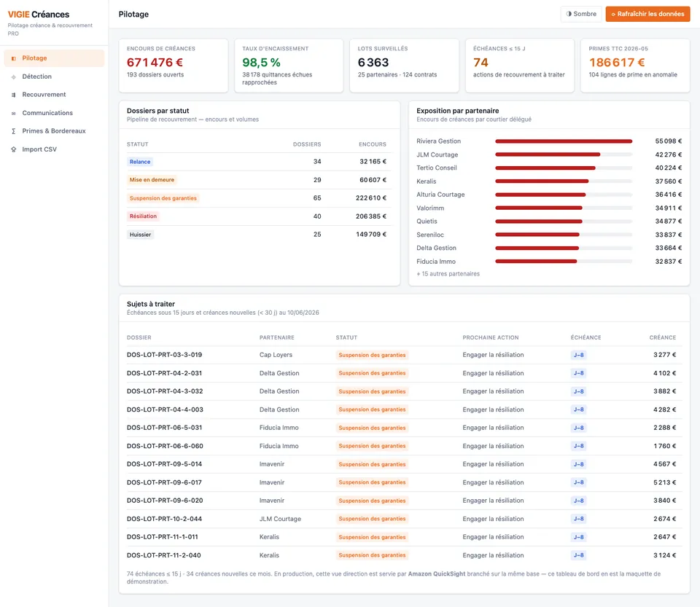
Task: Select the Résiliation status badge
Action: coord(143,216)
